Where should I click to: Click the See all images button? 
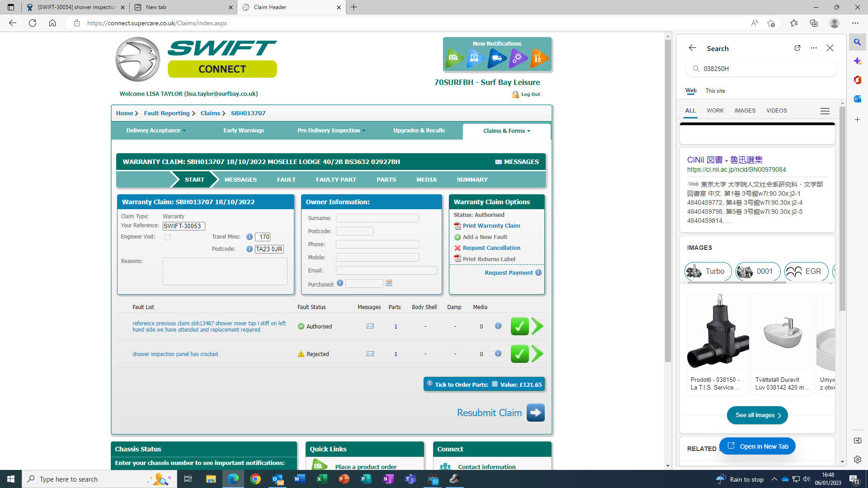point(757,415)
